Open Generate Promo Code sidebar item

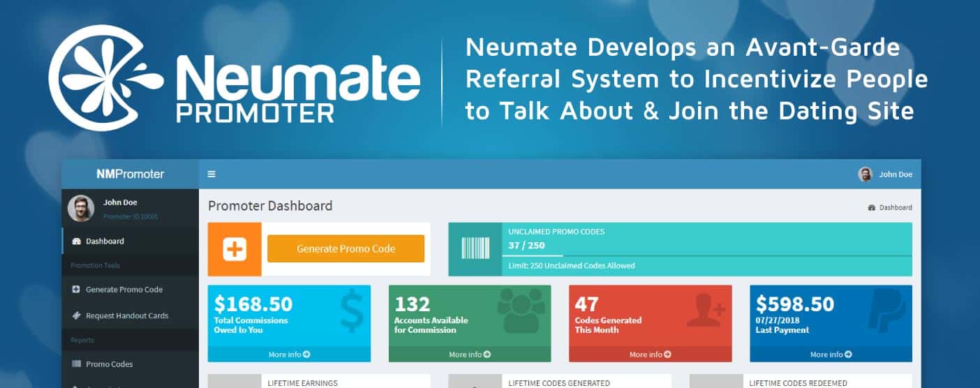tap(130, 290)
